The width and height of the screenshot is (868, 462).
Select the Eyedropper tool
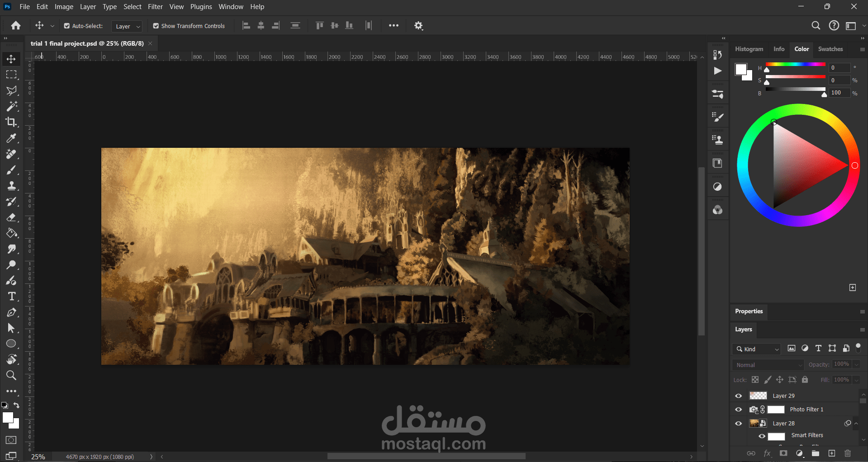click(x=11, y=138)
